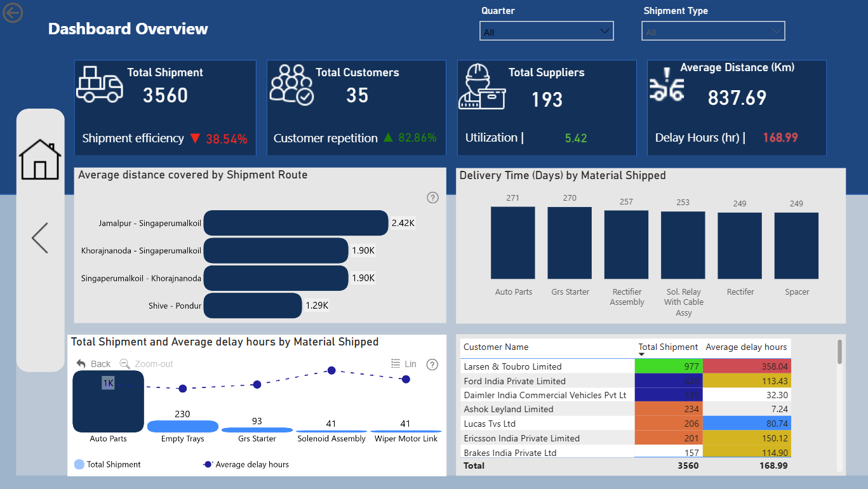Click the Zoom-out button
Screen dimensions: 868x489
pos(146,364)
